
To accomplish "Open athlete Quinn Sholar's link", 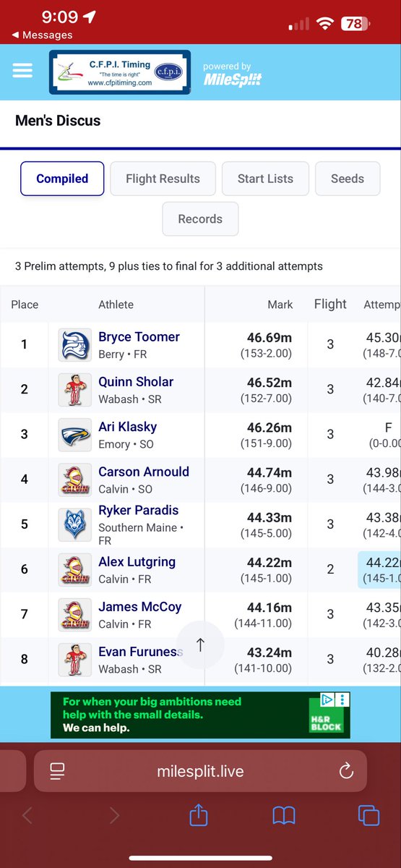I will tap(136, 382).
